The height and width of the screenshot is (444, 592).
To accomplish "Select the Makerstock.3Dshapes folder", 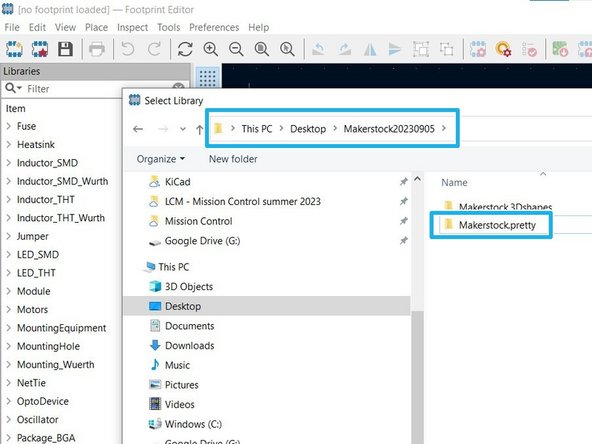I will coord(498,207).
